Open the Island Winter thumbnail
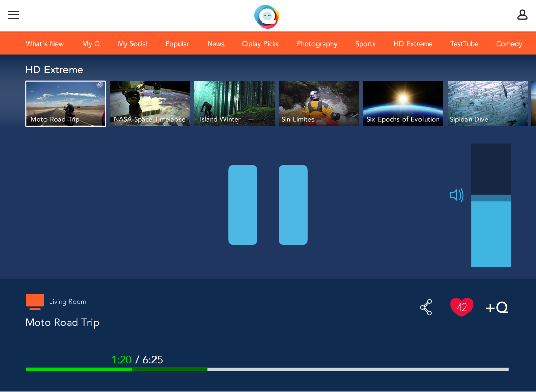Viewport: 536px width, 392px height. tap(234, 103)
